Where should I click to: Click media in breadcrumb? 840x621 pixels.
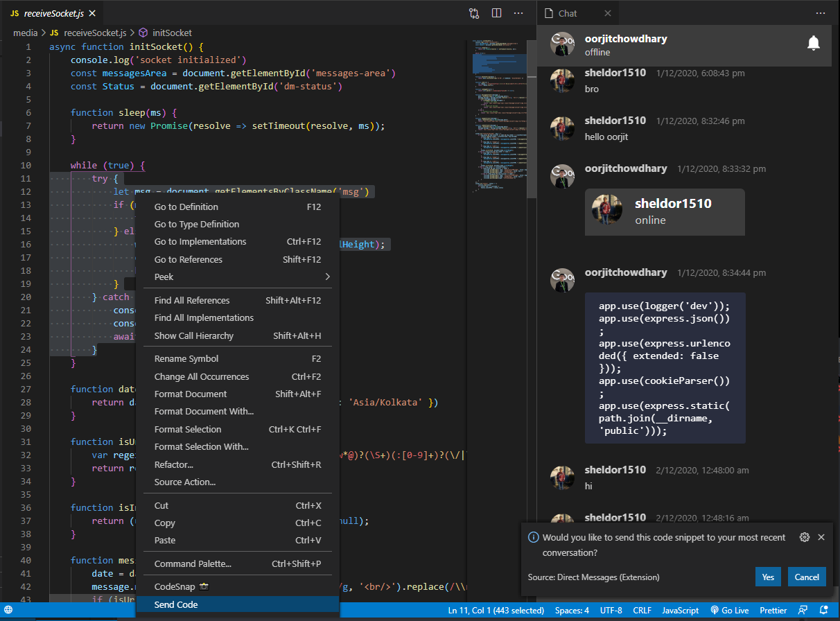26,33
